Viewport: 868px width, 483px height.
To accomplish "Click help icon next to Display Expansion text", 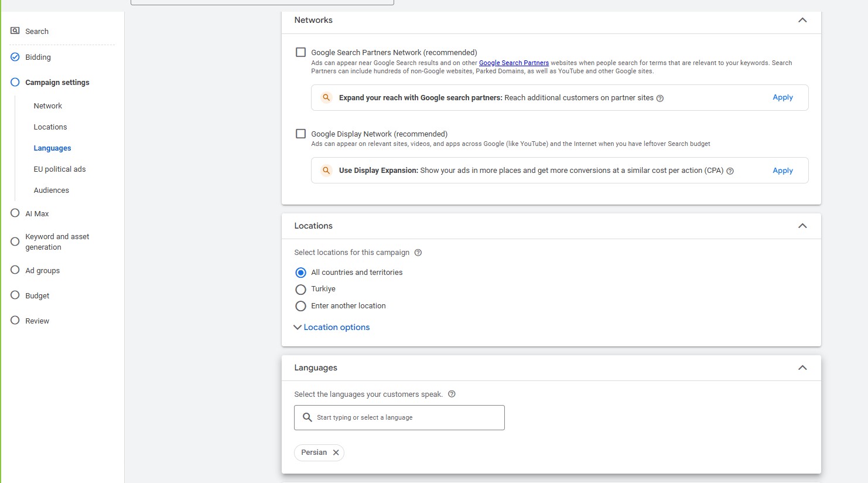I will point(730,171).
